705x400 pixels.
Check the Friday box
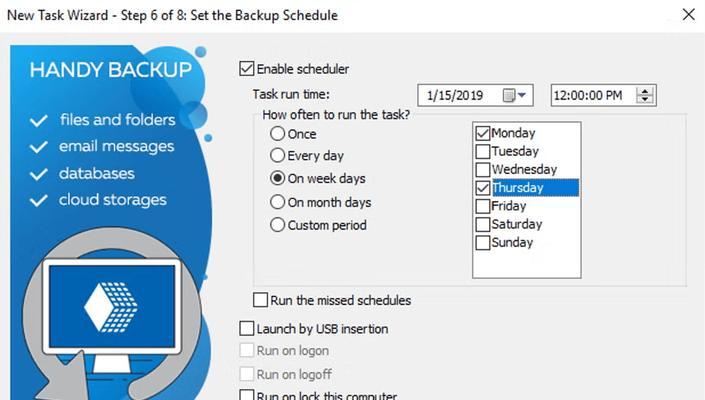482,206
